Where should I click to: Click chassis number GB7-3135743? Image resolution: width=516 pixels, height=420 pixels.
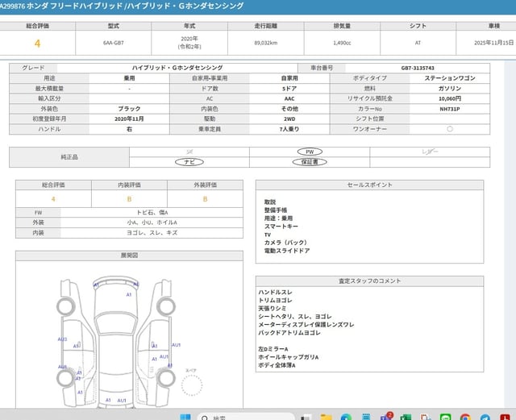418,69
